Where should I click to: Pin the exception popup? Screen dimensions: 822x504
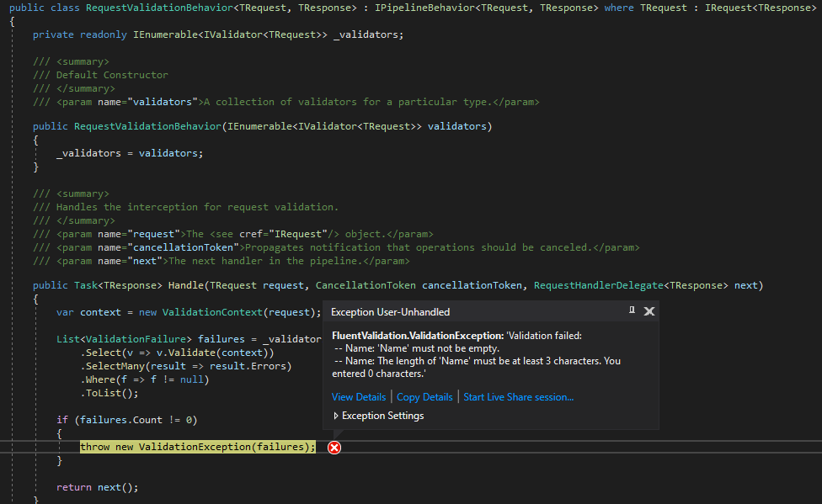coord(632,310)
